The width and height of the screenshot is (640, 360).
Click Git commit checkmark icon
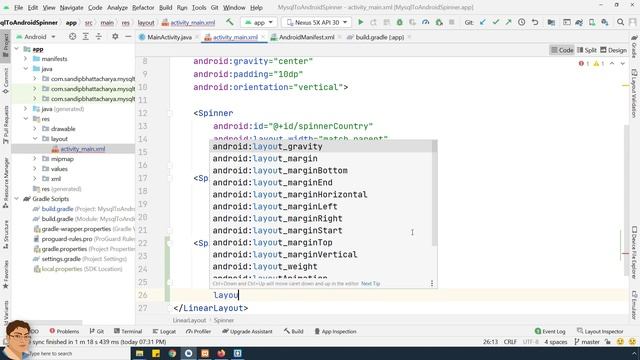tap(496, 22)
